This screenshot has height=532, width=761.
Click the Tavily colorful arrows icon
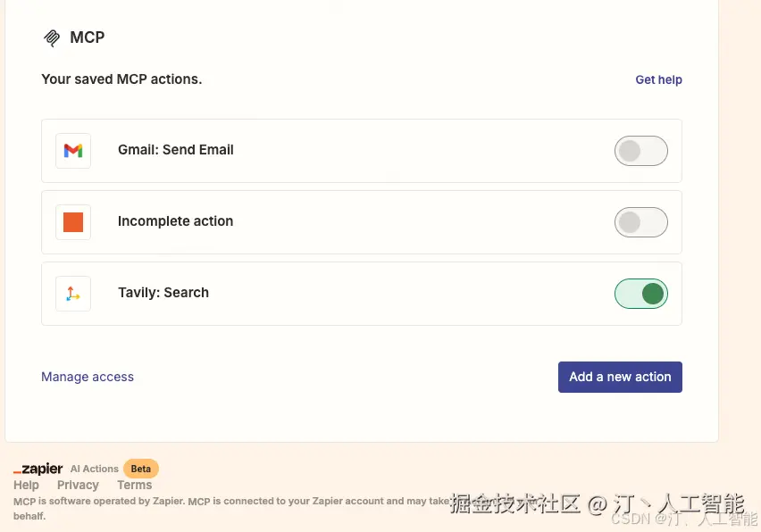[73, 294]
